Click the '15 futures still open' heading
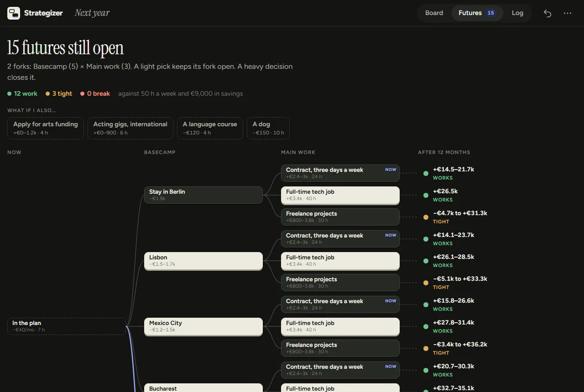 pyautogui.click(x=65, y=48)
